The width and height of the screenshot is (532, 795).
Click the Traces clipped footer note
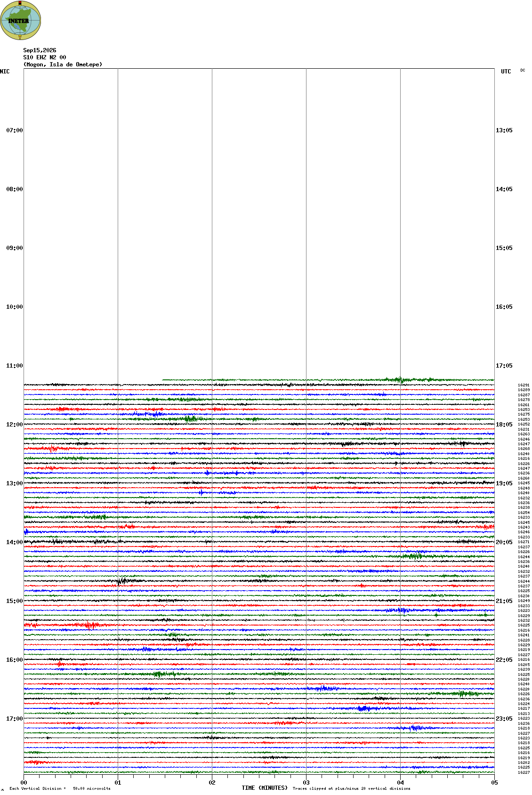click(x=351, y=788)
